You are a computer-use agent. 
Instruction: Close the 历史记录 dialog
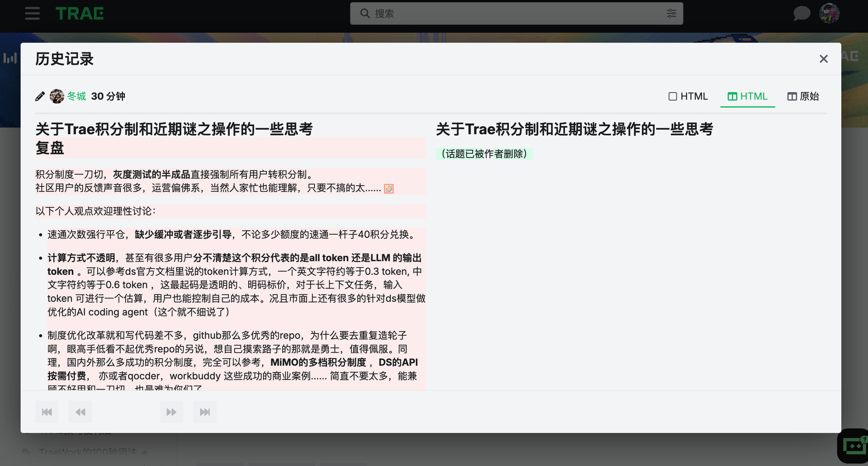824,59
